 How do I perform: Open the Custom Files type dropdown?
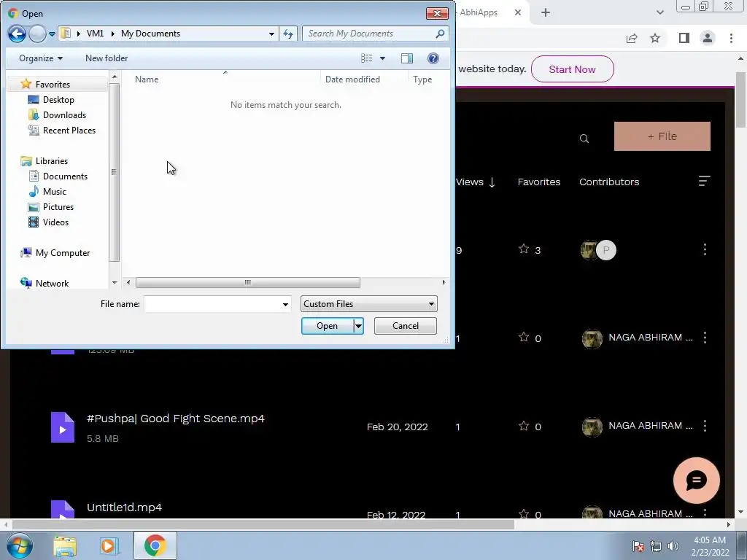click(x=368, y=304)
